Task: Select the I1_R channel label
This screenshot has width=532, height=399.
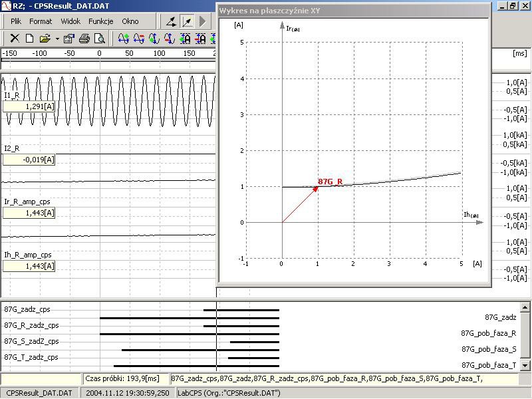Action: pyautogui.click(x=12, y=95)
